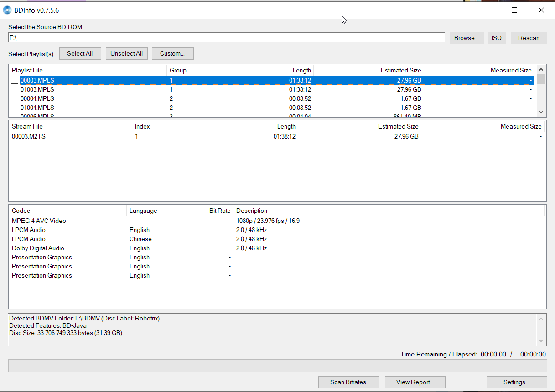Sort playlists by Estimated Size header

(368, 70)
